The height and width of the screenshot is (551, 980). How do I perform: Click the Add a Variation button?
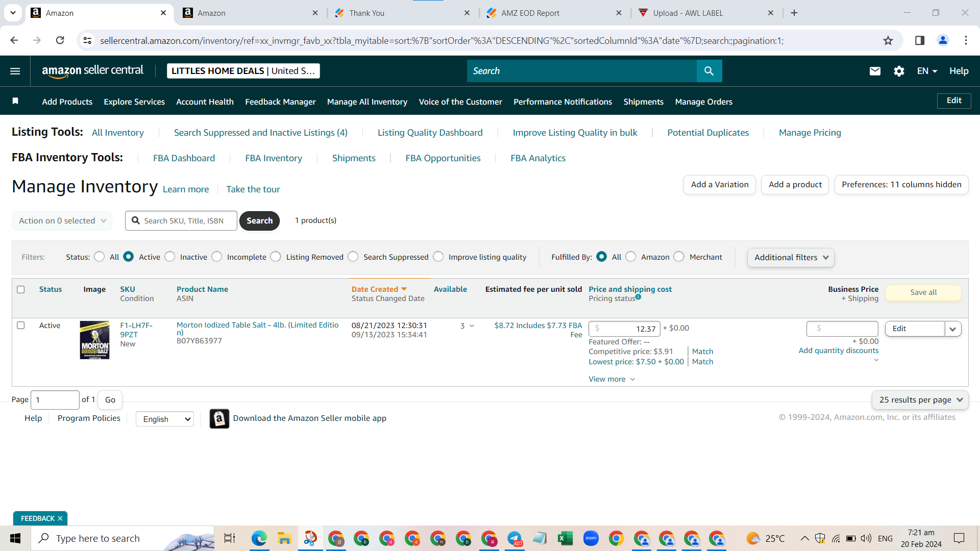click(720, 185)
